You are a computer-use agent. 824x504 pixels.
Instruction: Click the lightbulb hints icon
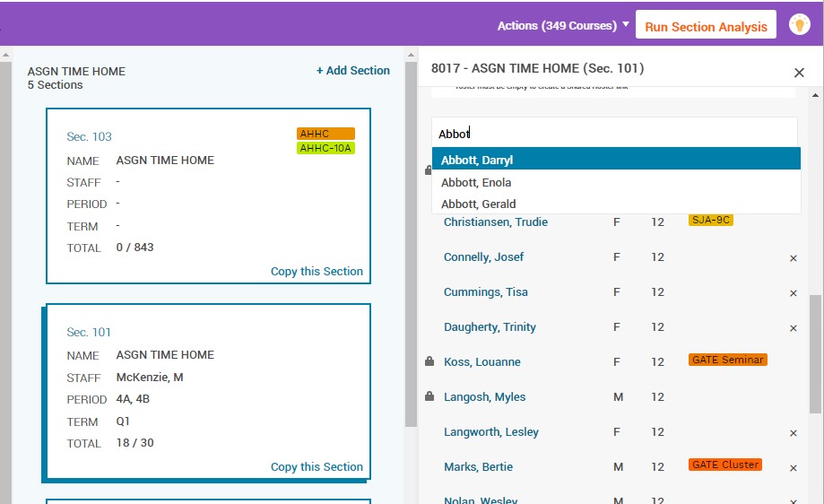799,25
